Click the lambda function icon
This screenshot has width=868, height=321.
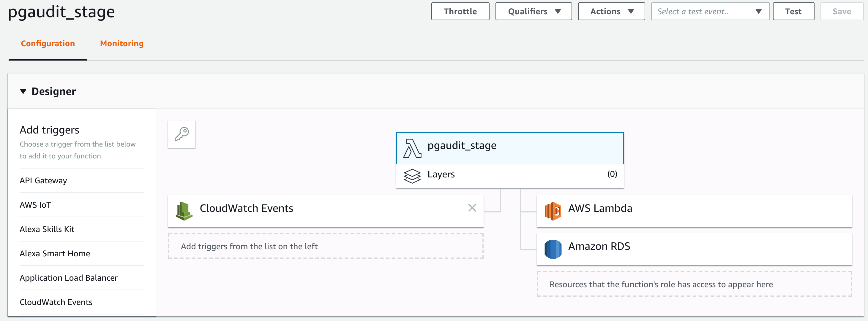tap(412, 148)
